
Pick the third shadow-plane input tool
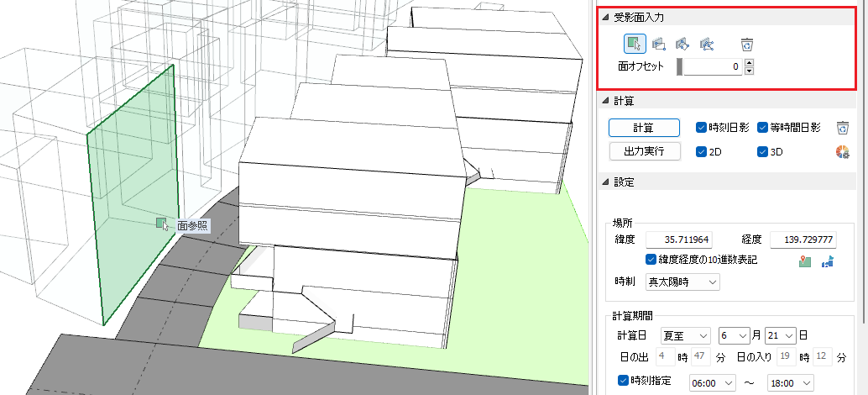click(683, 44)
